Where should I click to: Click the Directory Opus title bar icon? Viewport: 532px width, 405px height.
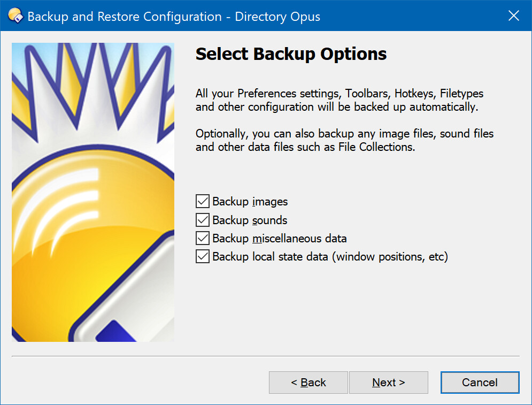(16, 16)
